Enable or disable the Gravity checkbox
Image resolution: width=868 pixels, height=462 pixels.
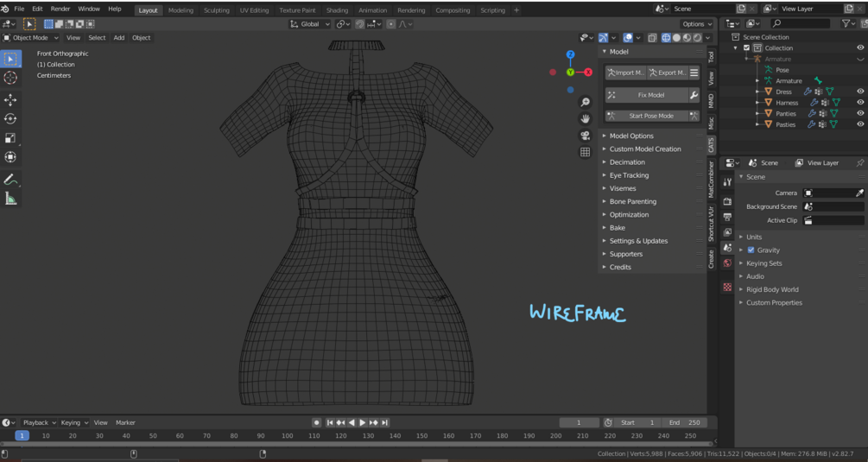[751, 250]
